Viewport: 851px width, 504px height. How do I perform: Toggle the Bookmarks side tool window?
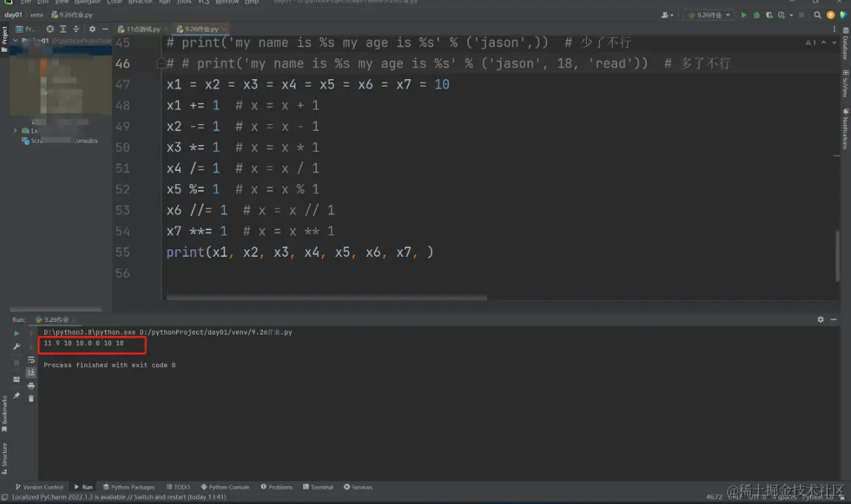point(4,414)
